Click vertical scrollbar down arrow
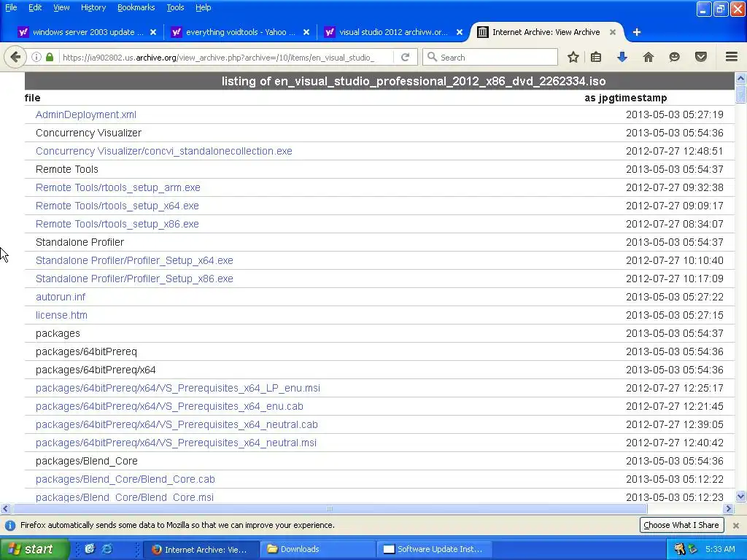This screenshot has width=747, height=560. pos(740,497)
